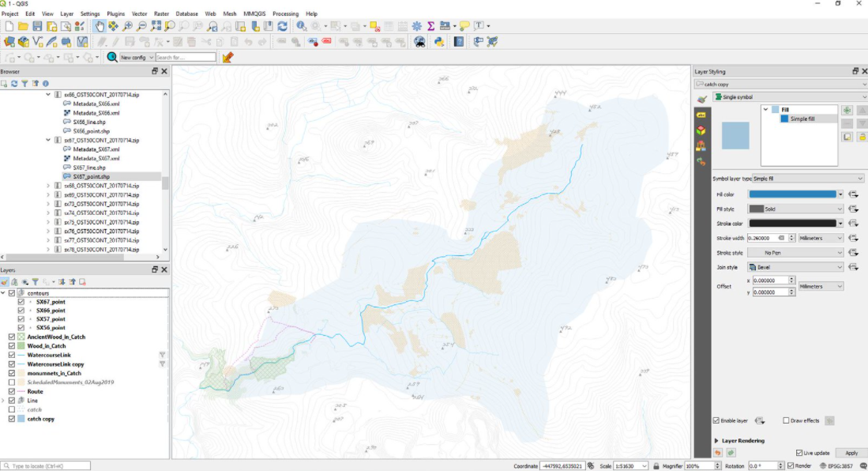The height and width of the screenshot is (471, 868).
Task: Click the Save Project icon
Action: click(x=37, y=26)
